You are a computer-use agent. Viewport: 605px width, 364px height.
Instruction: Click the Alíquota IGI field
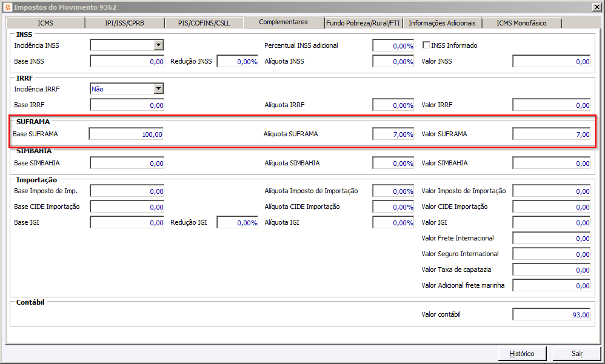[393, 222]
